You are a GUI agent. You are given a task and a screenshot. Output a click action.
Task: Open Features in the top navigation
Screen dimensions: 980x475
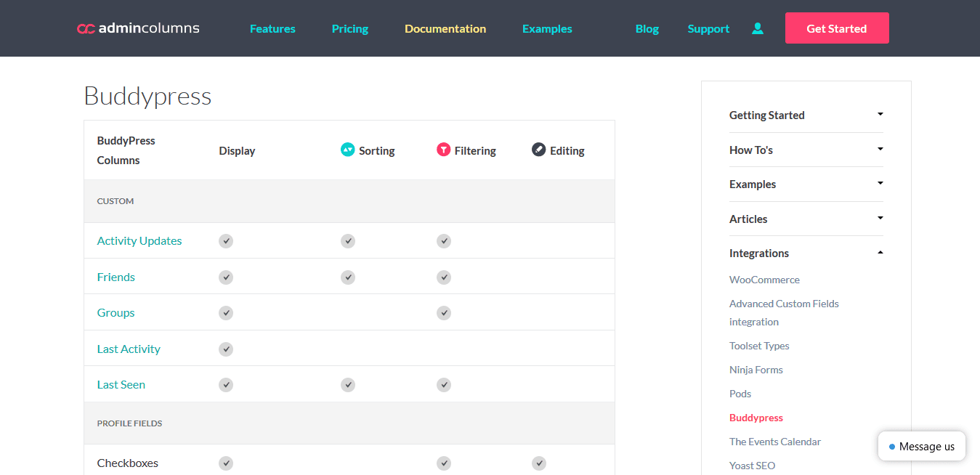(272, 29)
